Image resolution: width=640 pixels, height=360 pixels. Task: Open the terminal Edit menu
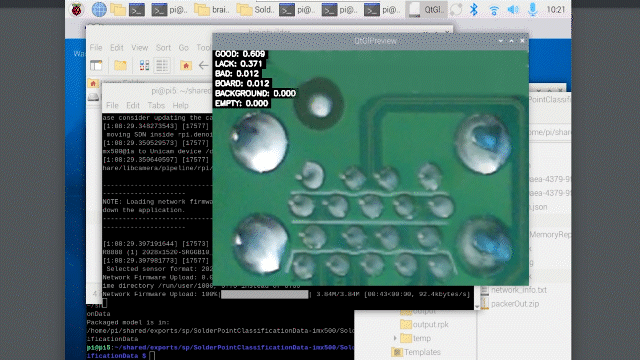[x=133, y=105]
